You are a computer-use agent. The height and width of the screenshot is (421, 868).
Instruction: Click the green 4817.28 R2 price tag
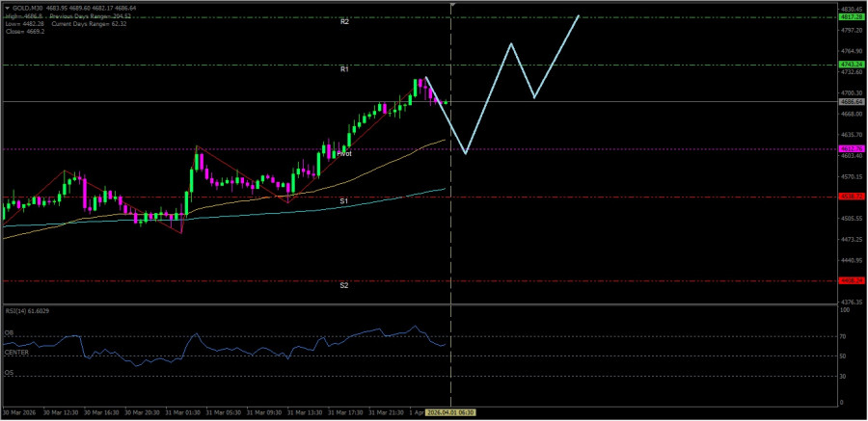851,17
